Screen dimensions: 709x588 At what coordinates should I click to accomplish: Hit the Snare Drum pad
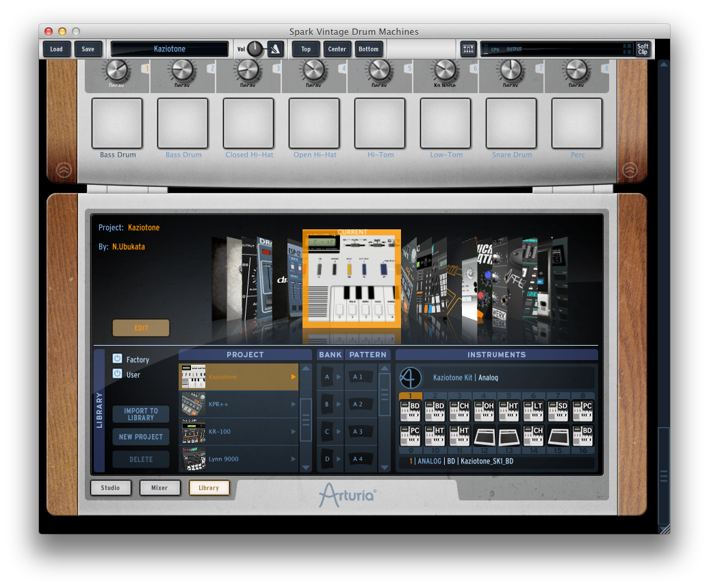(511, 123)
